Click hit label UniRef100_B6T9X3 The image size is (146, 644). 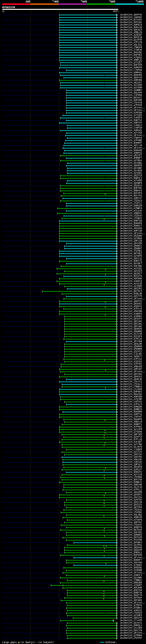pyautogui.click(x=131, y=291)
